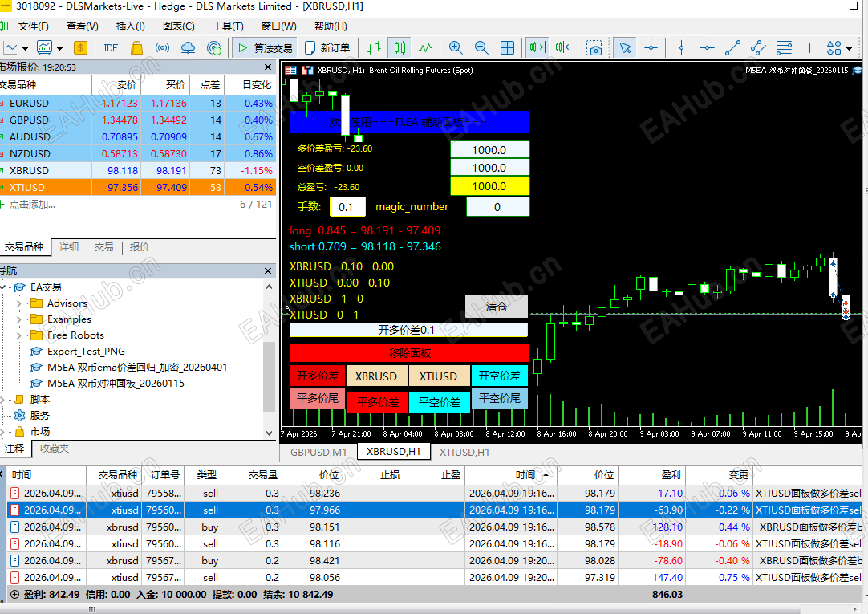
Task: Switch to XTIUSD,H1 chart tab
Action: pyautogui.click(x=464, y=453)
